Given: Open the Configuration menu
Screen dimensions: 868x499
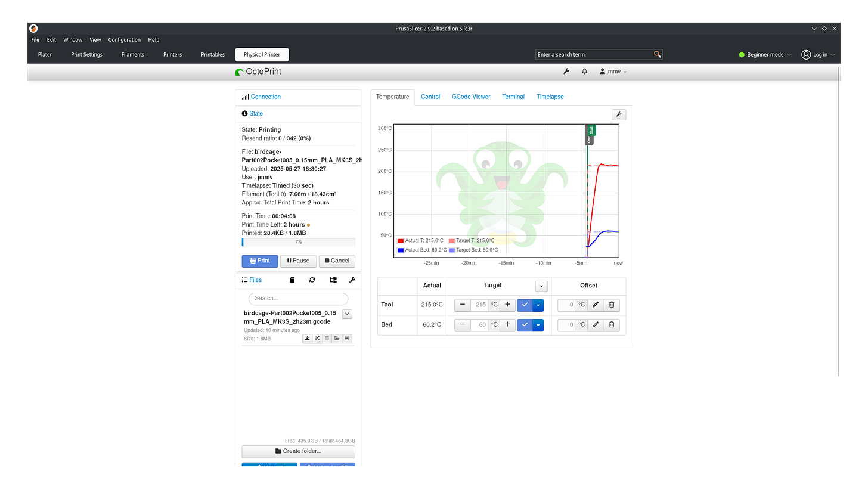Looking at the screenshot, I should 125,40.
